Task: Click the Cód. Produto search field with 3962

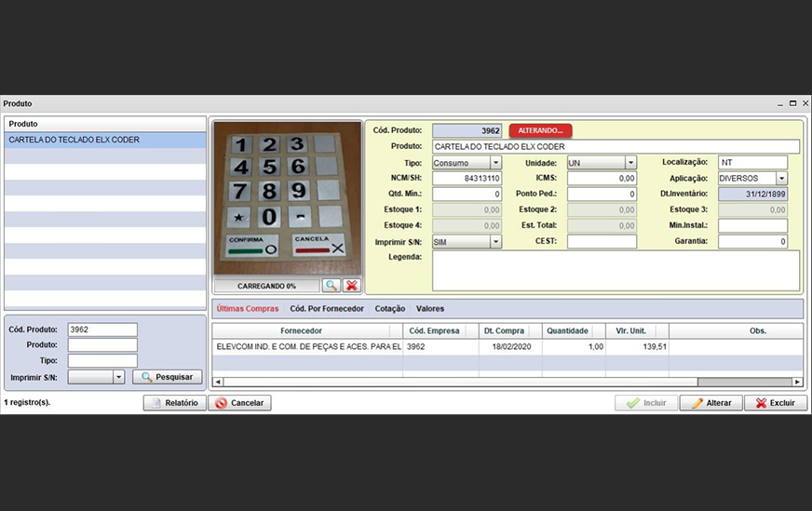Action: pyautogui.click(x=102, y=329)
